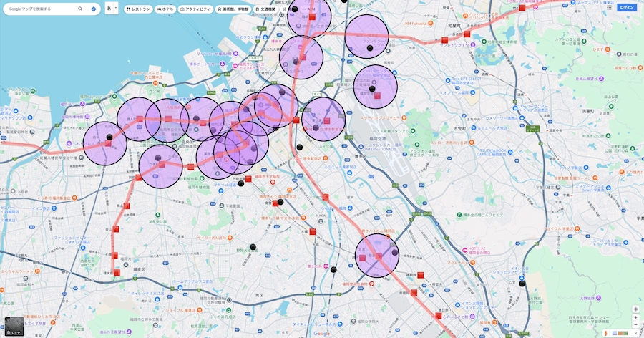Activate the Street View pegman icon
Viewport: 644px width, 338px height.
(606, 333)
